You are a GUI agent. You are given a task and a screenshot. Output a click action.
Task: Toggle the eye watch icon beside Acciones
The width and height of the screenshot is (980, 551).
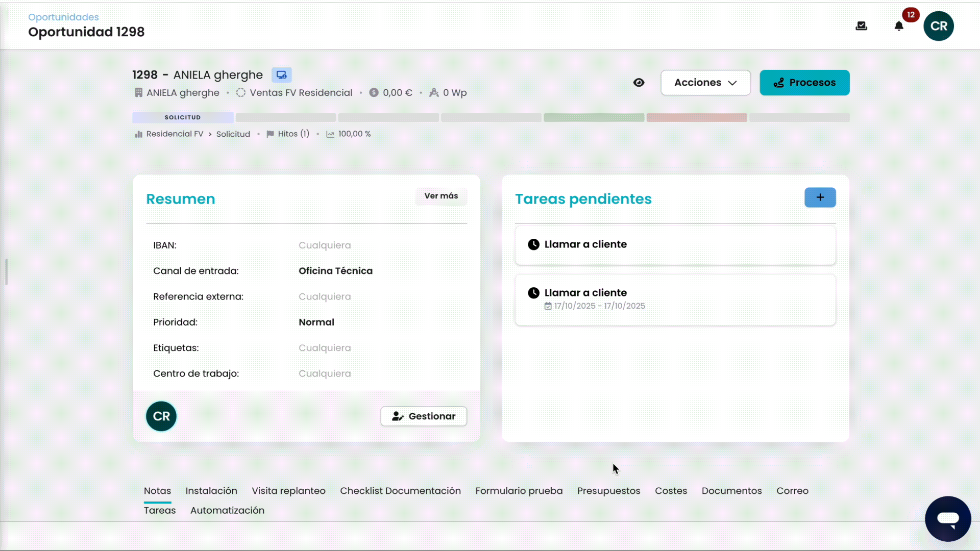[x=639, y=83]
